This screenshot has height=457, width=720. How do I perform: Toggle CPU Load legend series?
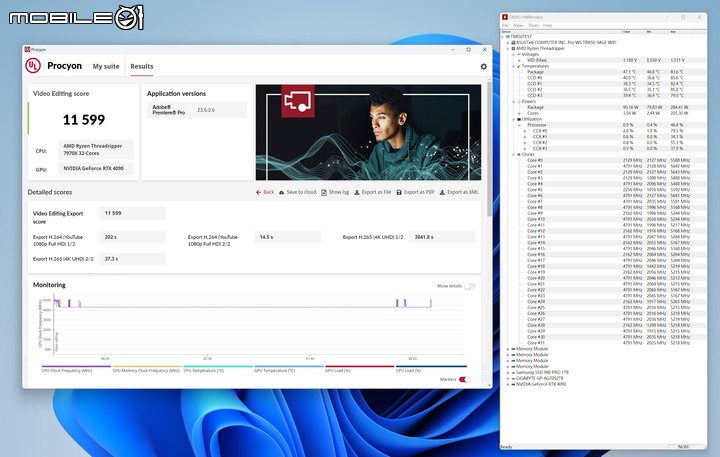coord(431,369)
